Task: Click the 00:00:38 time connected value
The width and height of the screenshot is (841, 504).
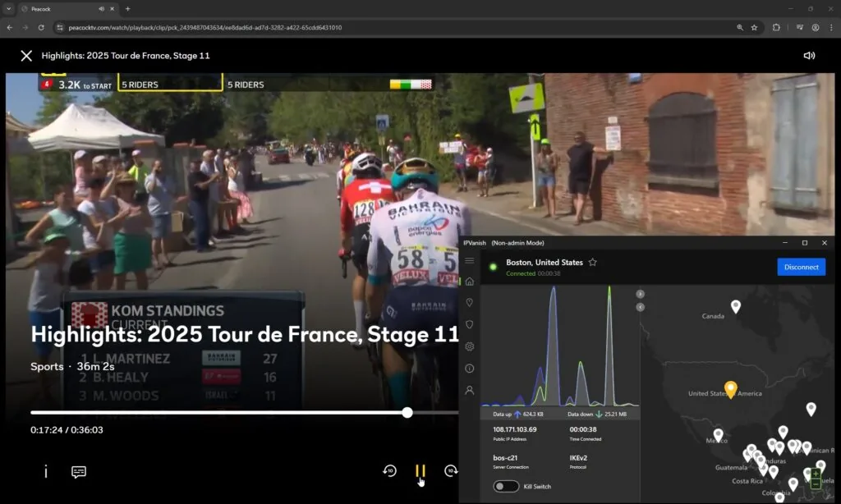Action: coord(583,429)
